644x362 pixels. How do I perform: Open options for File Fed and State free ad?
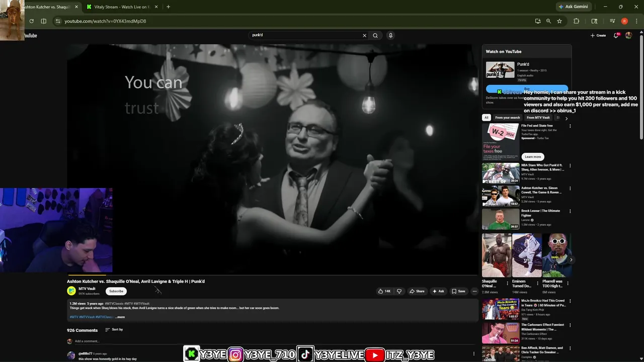coord(570,126)
